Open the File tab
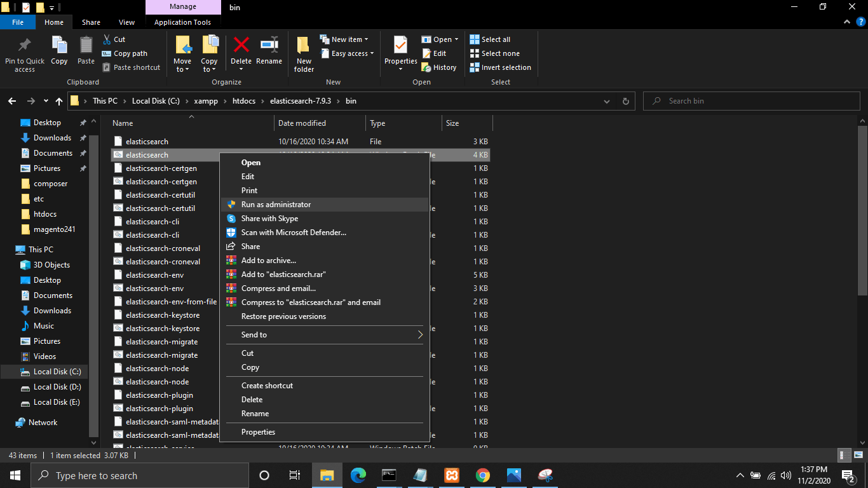This screenshot has width=868, height=488. click(18, 22)
